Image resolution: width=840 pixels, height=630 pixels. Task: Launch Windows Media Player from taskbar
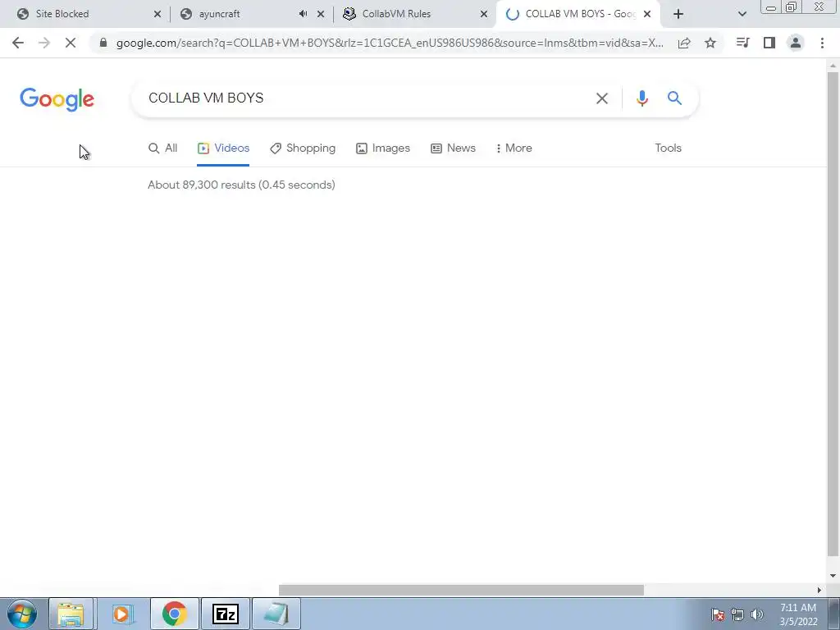(x=121, y=614)
